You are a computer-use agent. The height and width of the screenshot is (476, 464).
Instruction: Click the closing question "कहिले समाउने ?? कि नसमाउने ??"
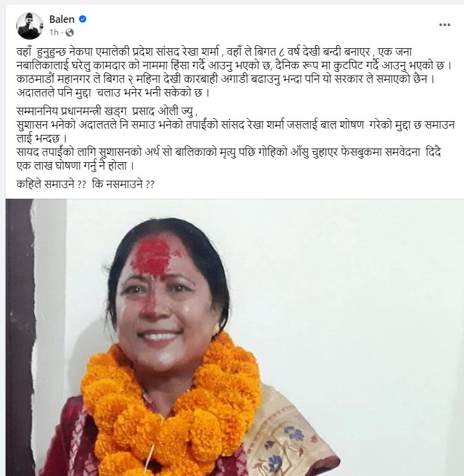tap(85, 184)
